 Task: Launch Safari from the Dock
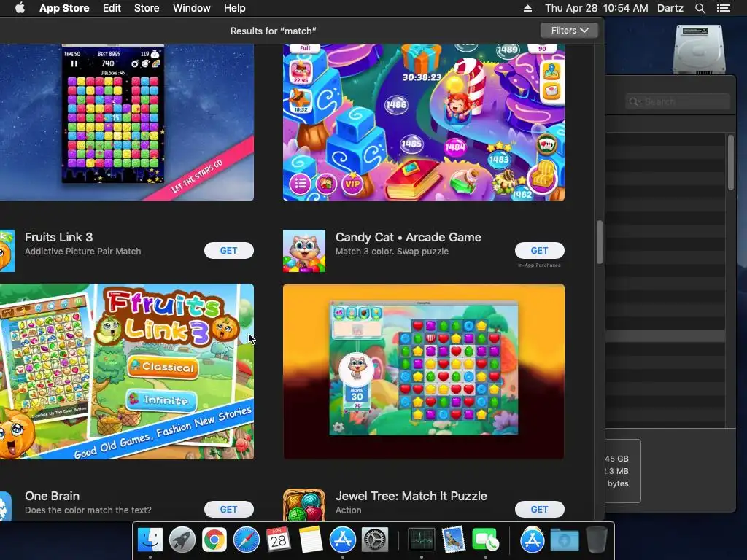[246, 540]
